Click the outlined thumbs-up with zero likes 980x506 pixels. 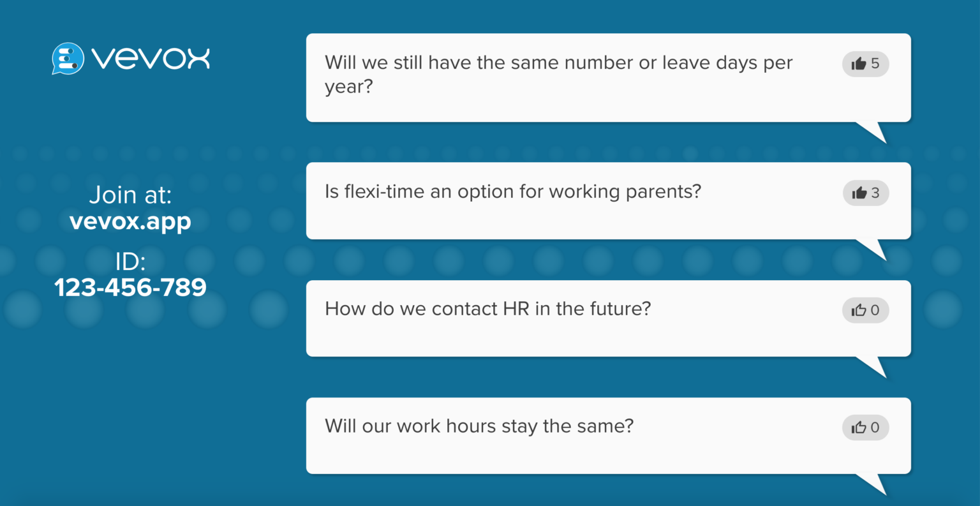tap(865, 310)
